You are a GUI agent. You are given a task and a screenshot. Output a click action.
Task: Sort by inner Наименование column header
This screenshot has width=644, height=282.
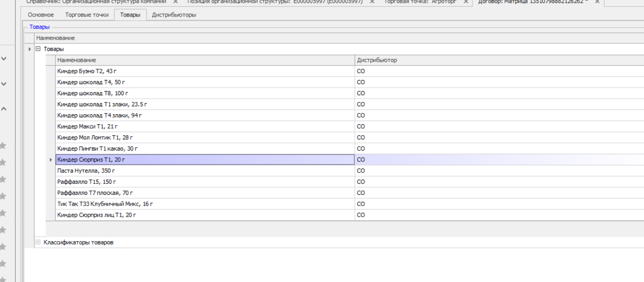[205, 60]
